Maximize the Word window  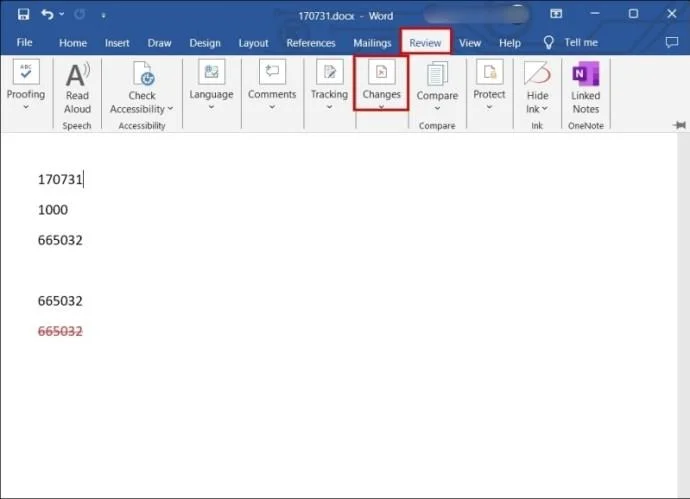pyautogui.click(x=633, y=14)
